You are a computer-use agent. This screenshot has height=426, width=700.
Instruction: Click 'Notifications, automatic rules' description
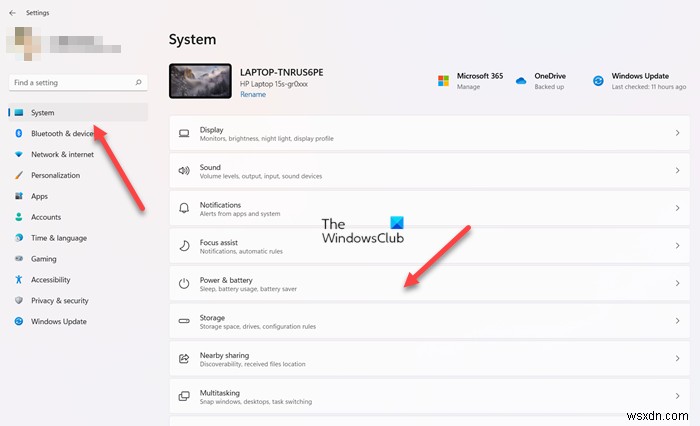pyautogui.click(x=241, y=251)
